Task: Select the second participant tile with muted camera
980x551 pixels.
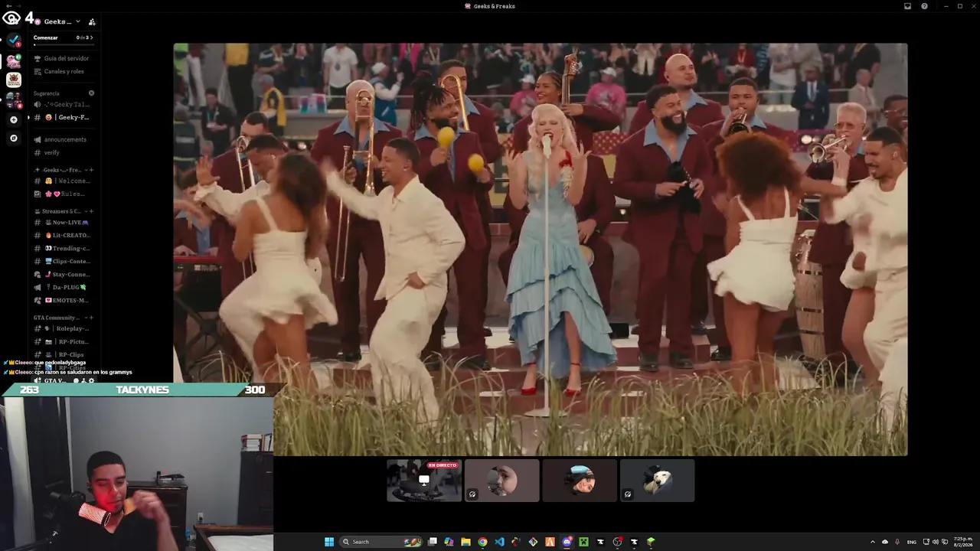Action: pos(502,481)
